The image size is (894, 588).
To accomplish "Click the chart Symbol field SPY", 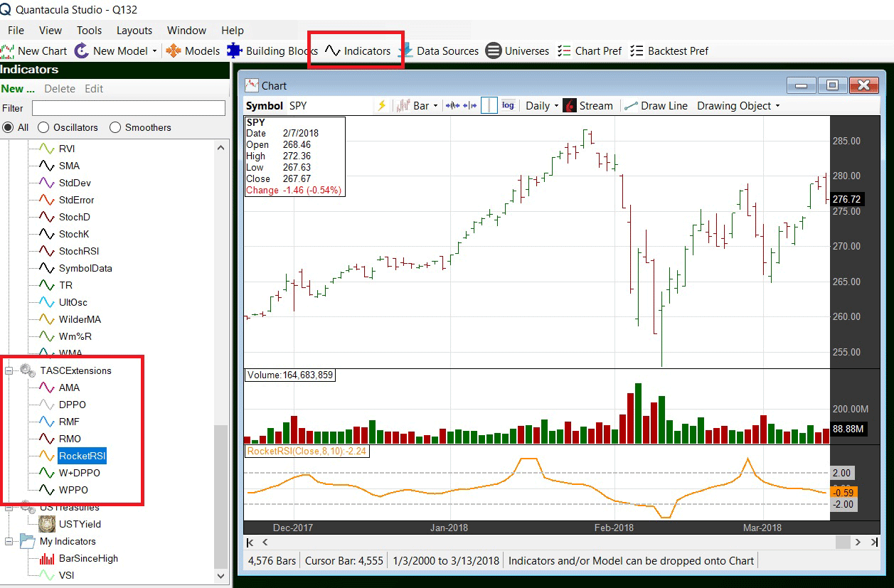I will 299,106.
